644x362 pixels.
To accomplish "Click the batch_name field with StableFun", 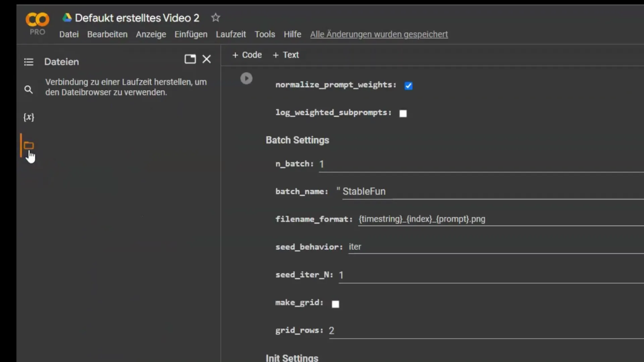I will [493, 192].
